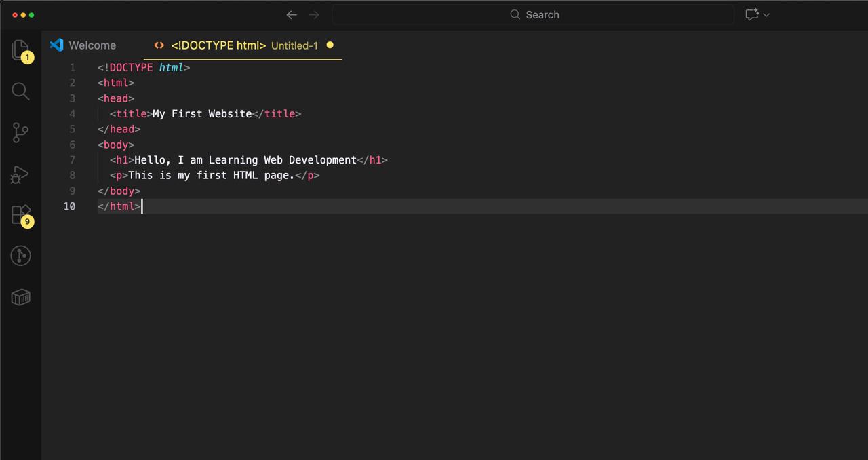Select the Search icon in the Activity Bar
868x460 pixels.
[x=20, y=92]
